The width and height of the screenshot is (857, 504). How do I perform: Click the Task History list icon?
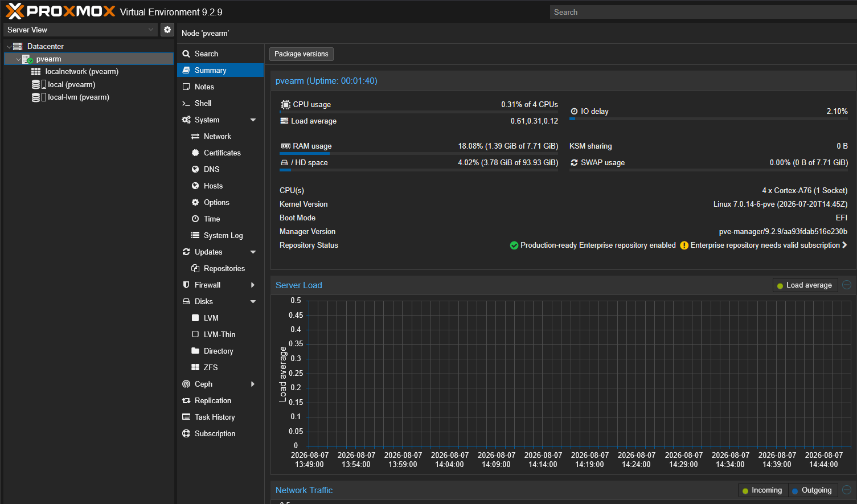(186, 417)
